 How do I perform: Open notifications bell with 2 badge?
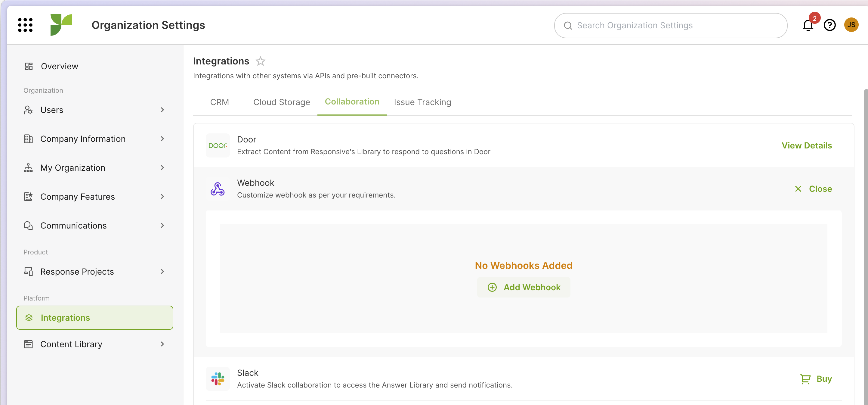[808, 25]
